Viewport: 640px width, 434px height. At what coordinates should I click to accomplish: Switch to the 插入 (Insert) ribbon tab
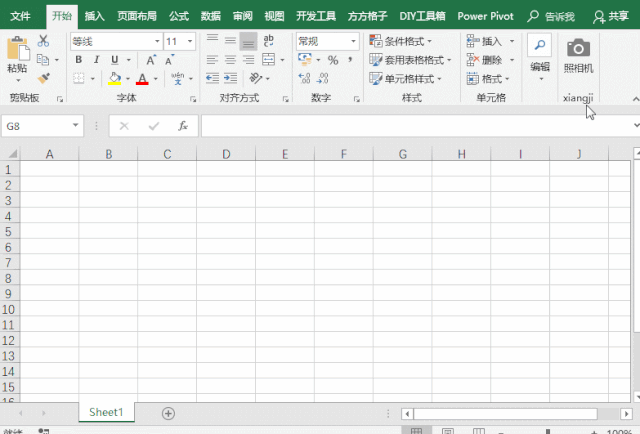(x=94, y=16)
